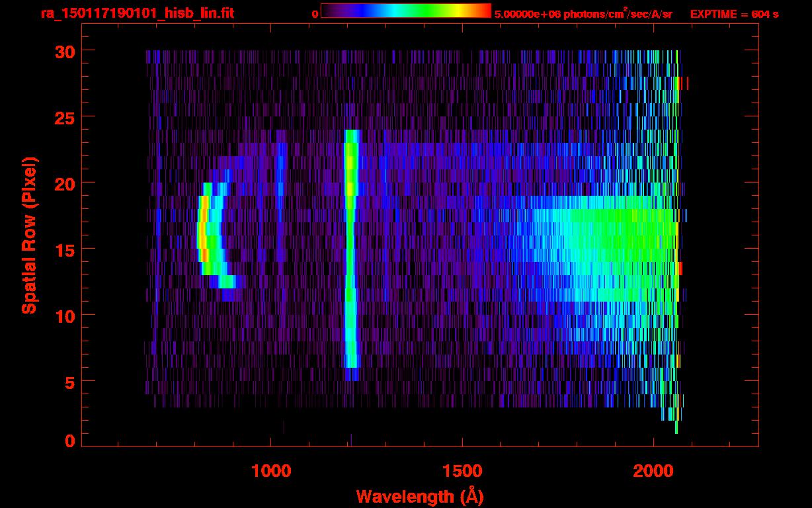The width and height of the screenshot is (812, 508).
Task: Click the 1500 wavelength tick label
Action: coord(462,471)
